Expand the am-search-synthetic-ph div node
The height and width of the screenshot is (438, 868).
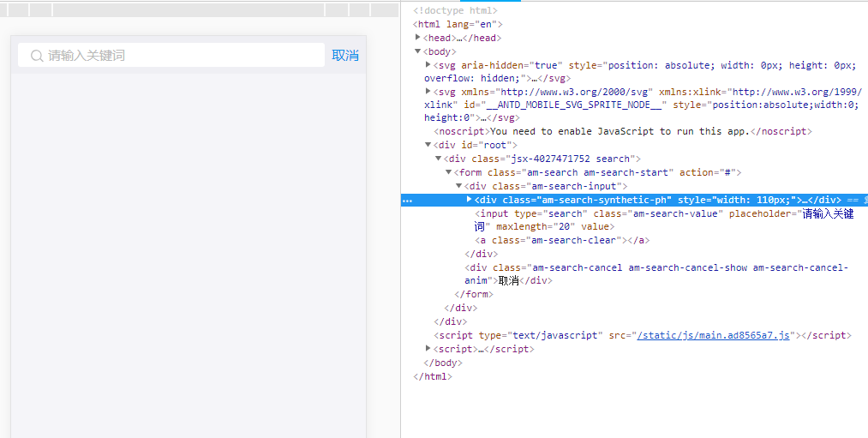point(470,200)
